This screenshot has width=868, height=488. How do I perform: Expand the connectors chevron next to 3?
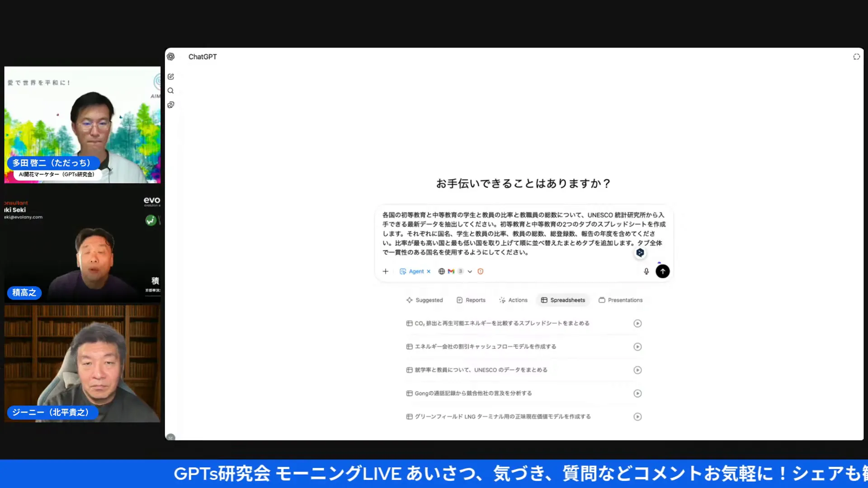tap(470, 272)
